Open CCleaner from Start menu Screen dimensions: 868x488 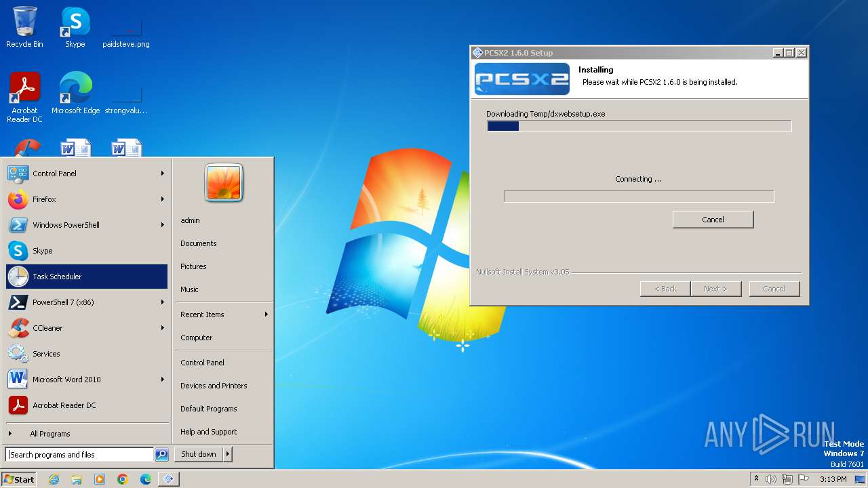(87, 328)
